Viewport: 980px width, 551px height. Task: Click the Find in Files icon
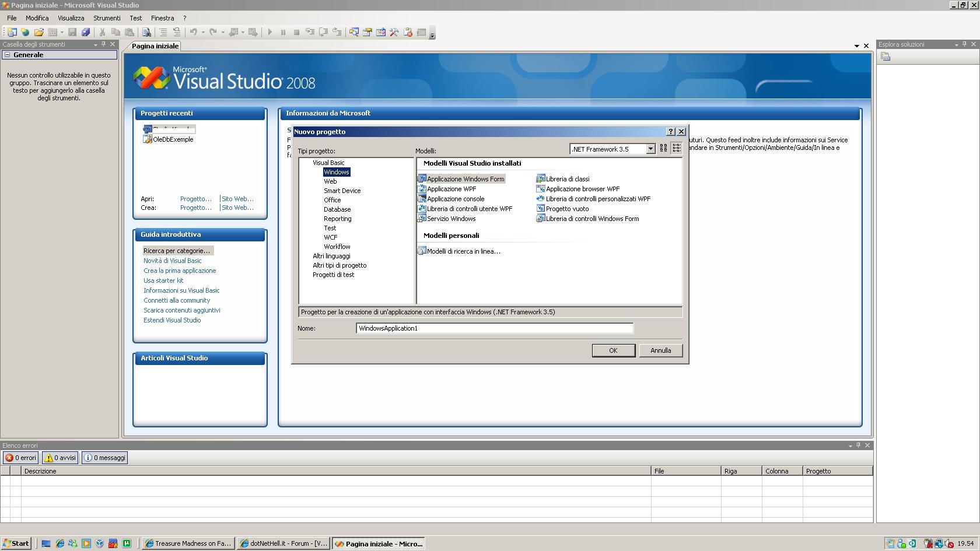pos(146,32)
